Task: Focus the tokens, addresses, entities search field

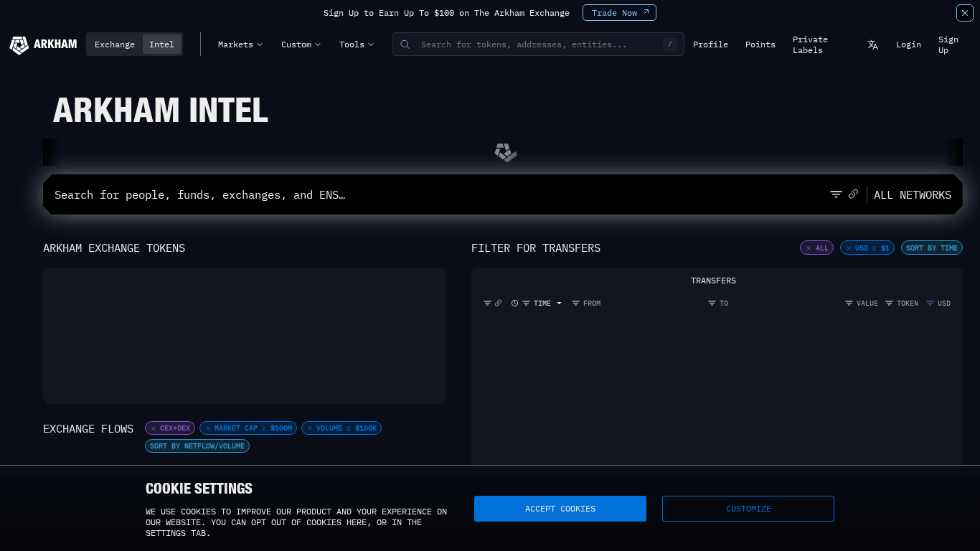Action: tap(538, 44)
